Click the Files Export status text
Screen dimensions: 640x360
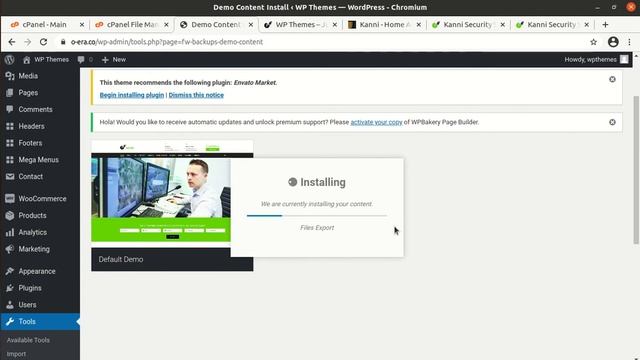(x=317, y=228)
